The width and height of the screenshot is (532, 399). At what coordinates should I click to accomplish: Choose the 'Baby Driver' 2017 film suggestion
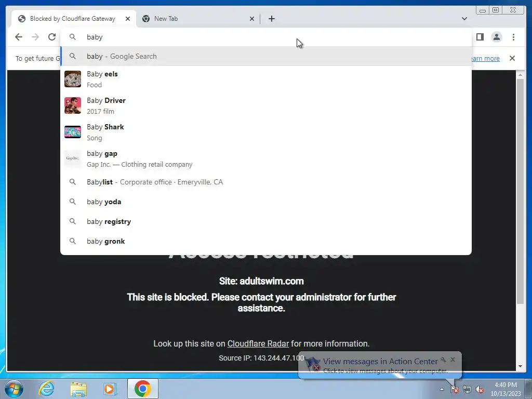click(266, 105)
